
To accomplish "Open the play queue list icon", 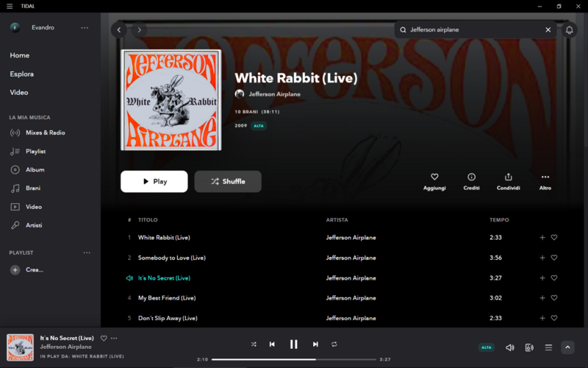I will click(548, 347).
